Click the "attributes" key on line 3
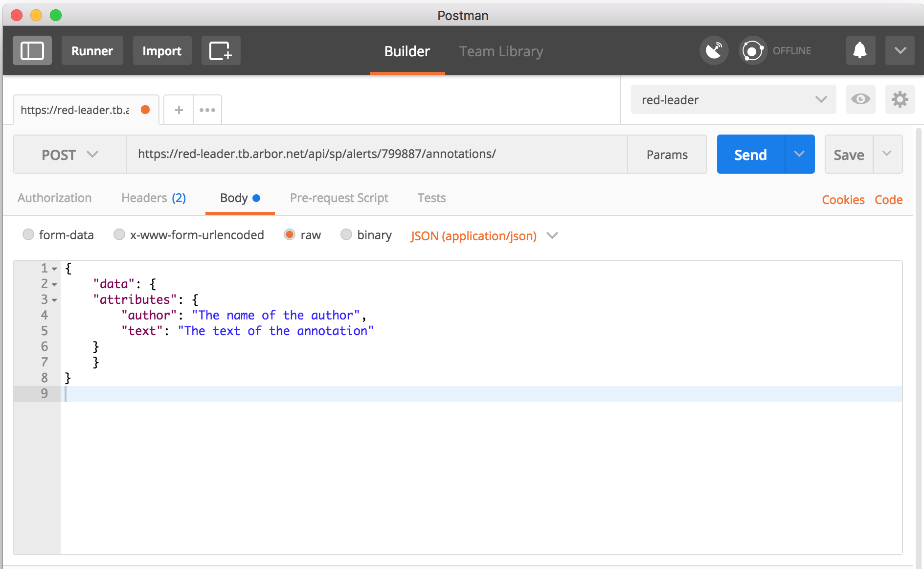The width and height of the screenshot is (924, 569). [135, 300]
